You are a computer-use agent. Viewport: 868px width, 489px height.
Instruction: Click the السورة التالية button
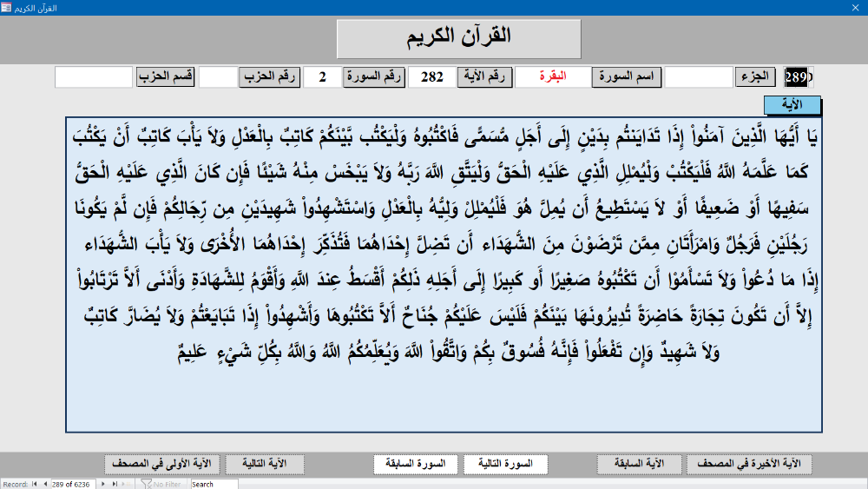point(505,464)
